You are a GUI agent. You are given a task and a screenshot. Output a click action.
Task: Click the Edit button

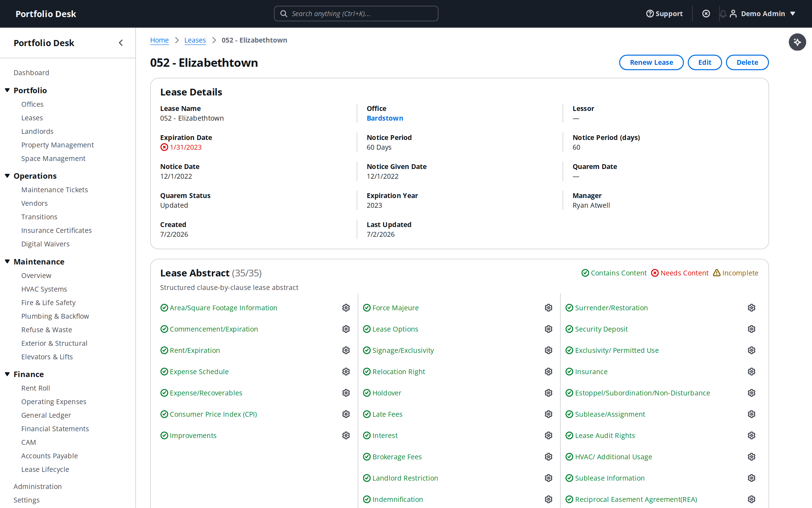point(705,63)
